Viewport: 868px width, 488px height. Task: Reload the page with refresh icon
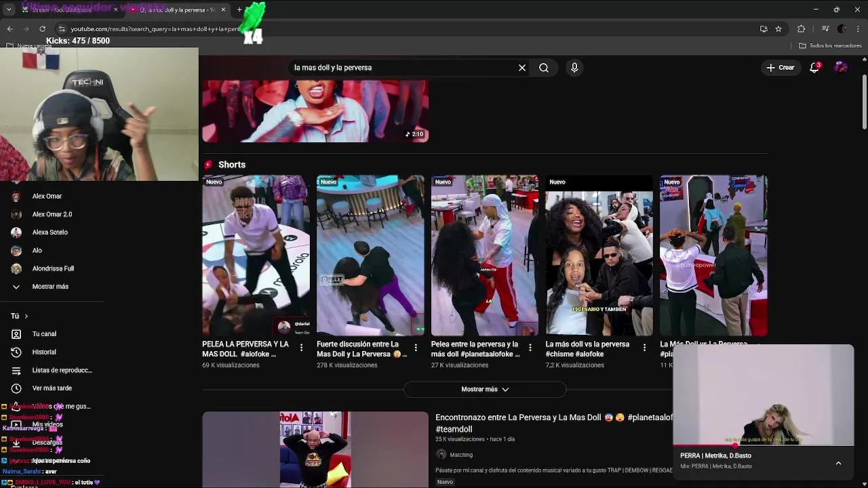coord(42,28)
